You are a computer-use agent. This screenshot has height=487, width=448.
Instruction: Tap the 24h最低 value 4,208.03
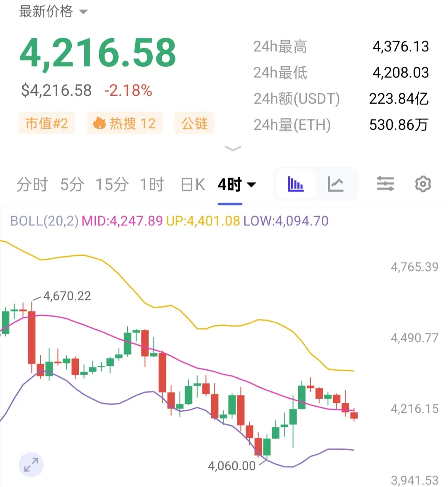[x=401, y=73]
